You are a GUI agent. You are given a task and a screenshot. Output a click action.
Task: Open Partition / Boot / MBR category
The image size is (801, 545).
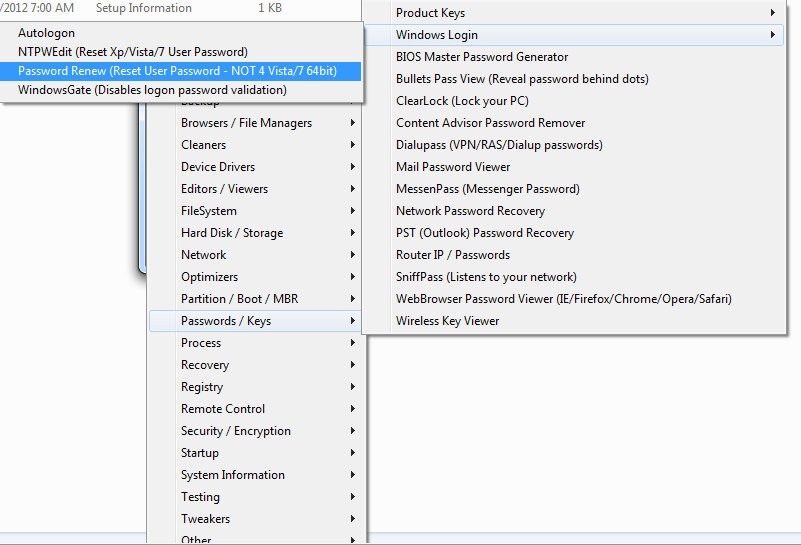pyautogui.click(x=255, y=298)
